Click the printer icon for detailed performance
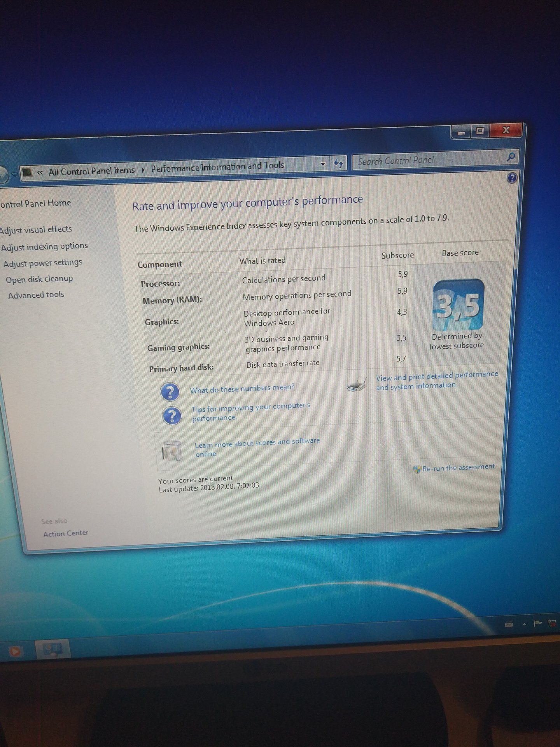The height and width of the screenshot is (747, 560). [x=357, y=384]
